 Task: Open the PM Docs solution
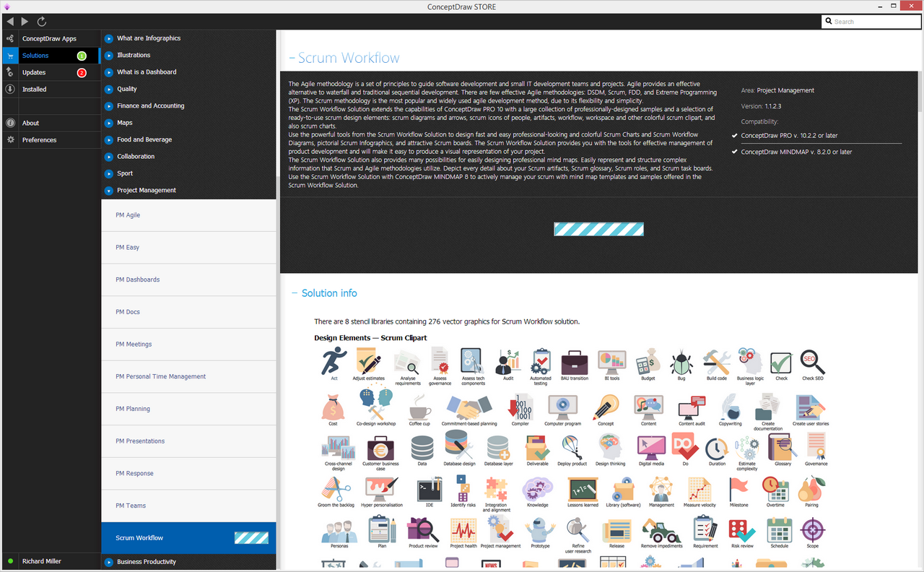click(x=189, y=312)
